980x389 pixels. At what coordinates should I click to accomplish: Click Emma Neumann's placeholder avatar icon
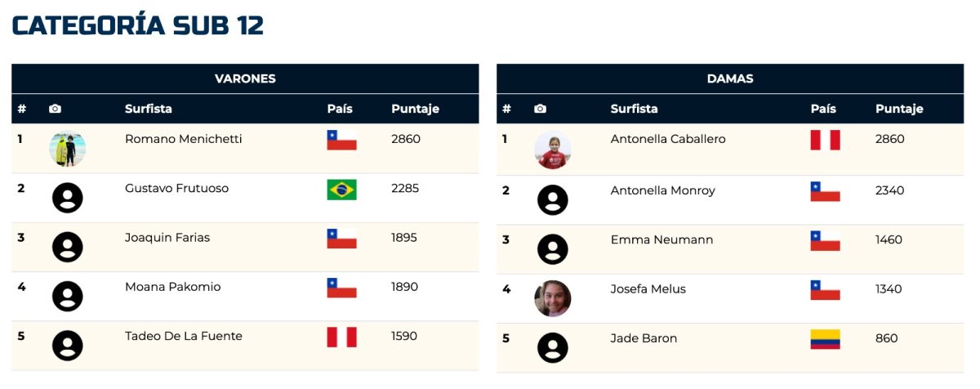(553, 249)
